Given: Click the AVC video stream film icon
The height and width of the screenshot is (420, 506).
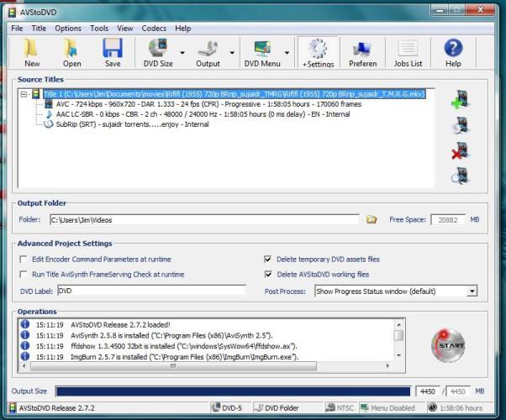Looking at the screenshot, I should 49,104.
